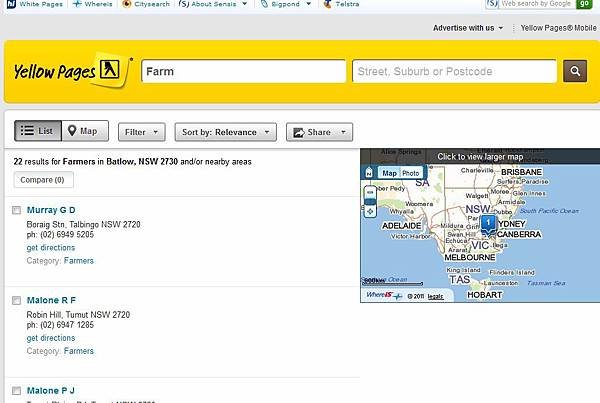Open Farmers category under Murray G D
This screenshot has height=403, width=600.
click(78, 261)
